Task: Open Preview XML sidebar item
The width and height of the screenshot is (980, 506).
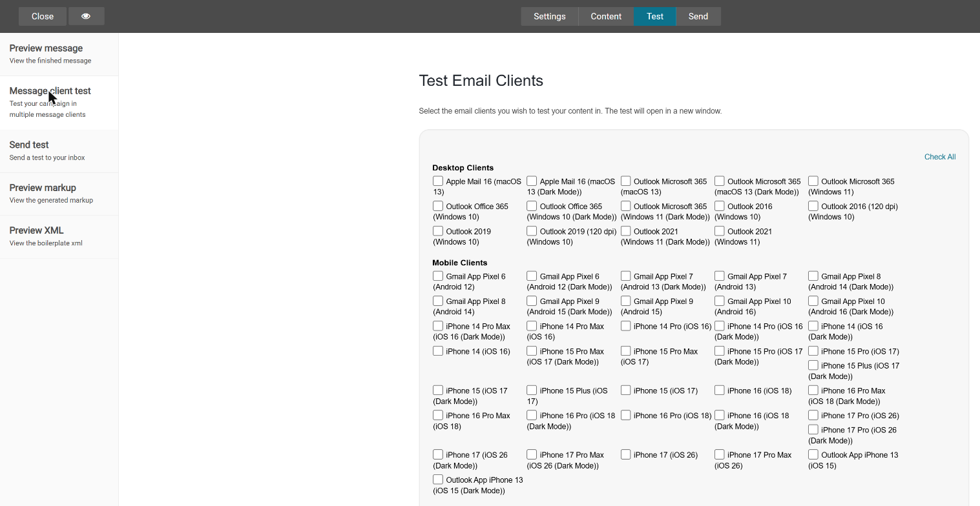Action: pyautogui.click(x=59, y=237)
